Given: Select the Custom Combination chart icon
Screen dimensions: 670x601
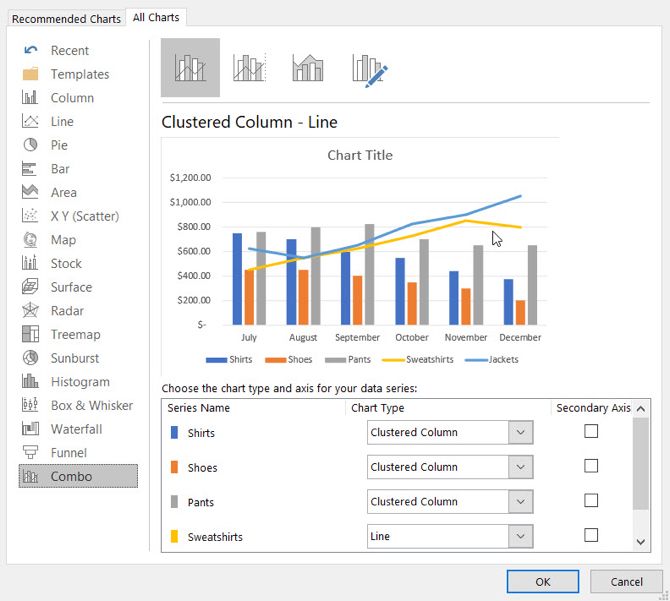Looking at the screenshot, I should coord(369,68).
